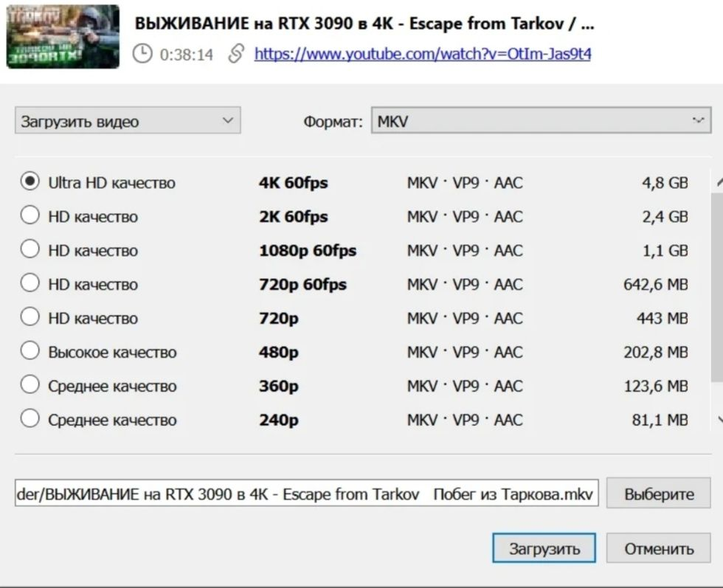723x588 pixels.
Task: Click the Выберите browse button
Action: pyautogui.click(x=658, y=494)
